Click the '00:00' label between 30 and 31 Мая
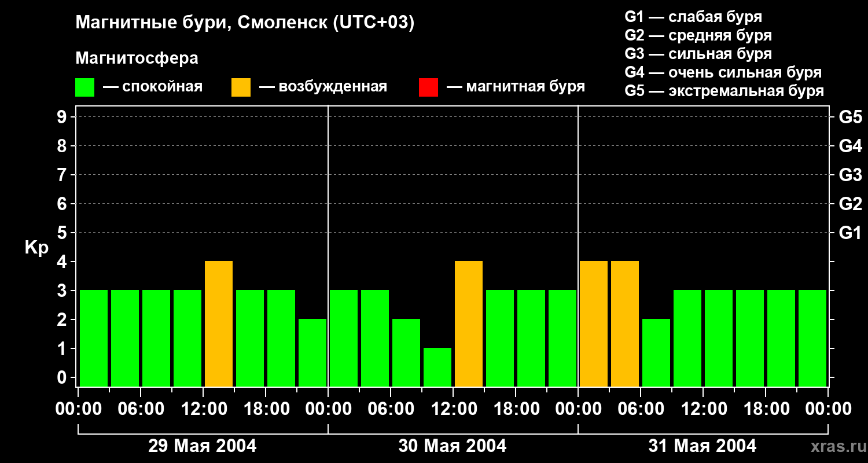The width and height of the screenshot is (868, 463). coord(578,409)
